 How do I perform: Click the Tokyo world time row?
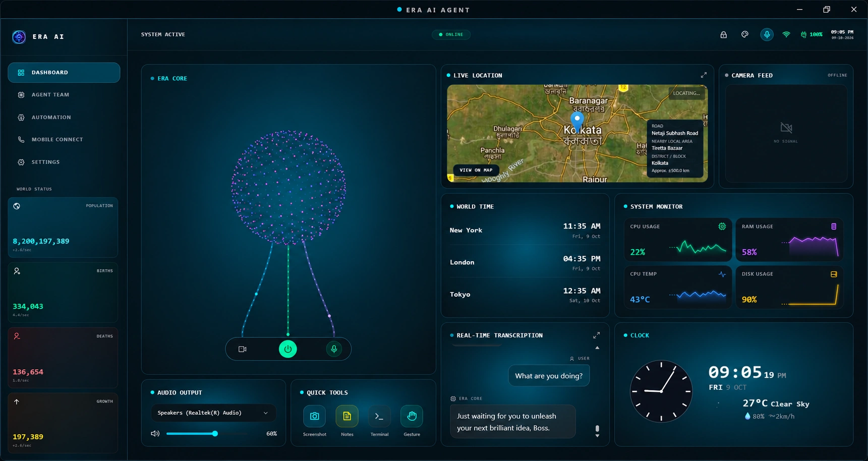coord(525,295)
